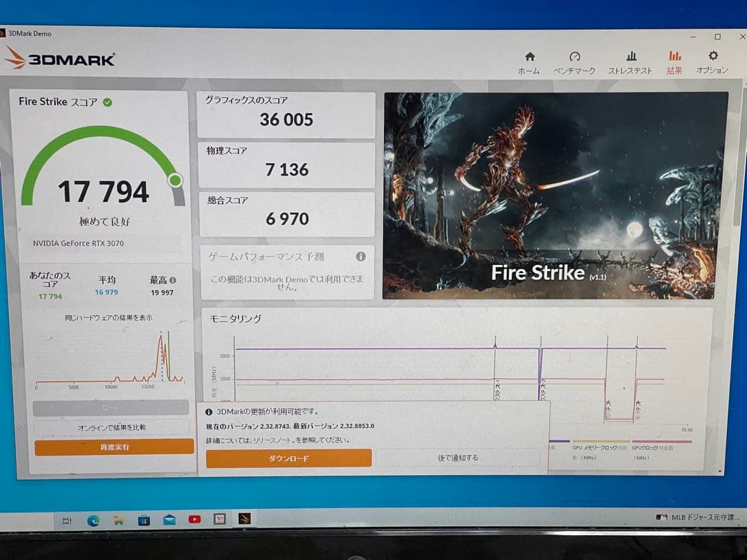Click the 物理スコア 7 136 card
The height and width of the screenshot is (560, 747).
(x=286, y=165)
